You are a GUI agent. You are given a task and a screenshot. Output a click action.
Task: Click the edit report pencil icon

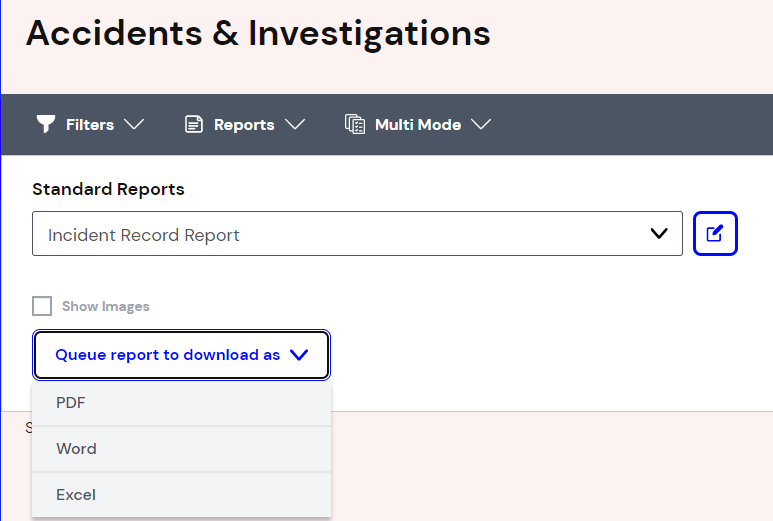point(715,234)
